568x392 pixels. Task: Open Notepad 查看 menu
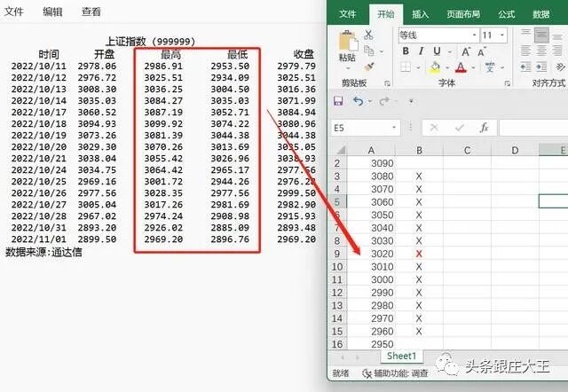tap(91, 12)
